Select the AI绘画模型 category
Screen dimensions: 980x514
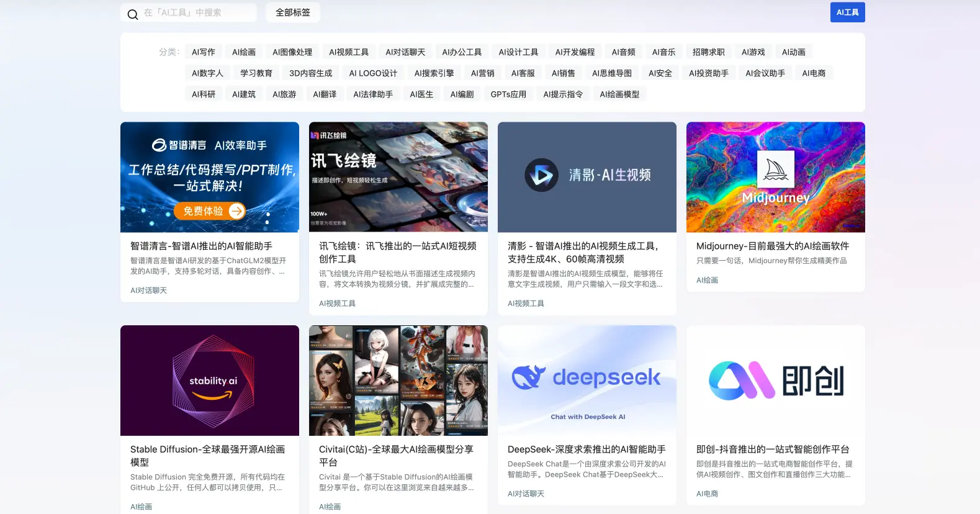pyautogui.click(x=619, y=94)
